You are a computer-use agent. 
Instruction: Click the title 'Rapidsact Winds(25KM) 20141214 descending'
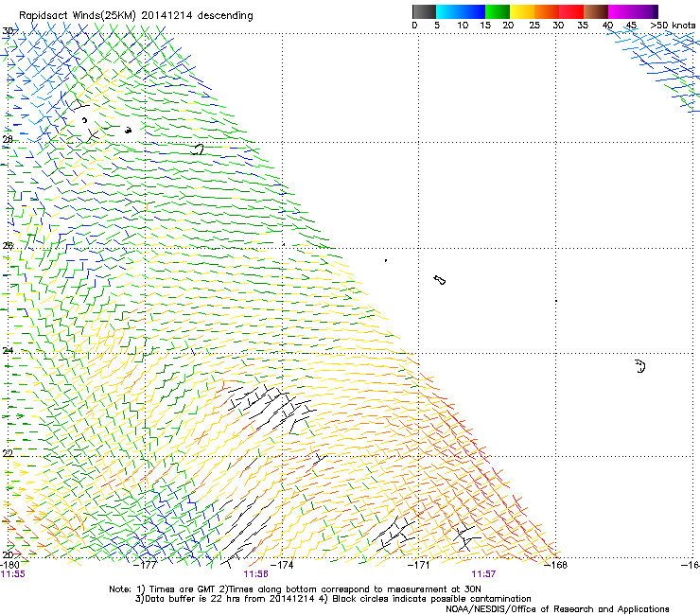click(x=135, y=16)
